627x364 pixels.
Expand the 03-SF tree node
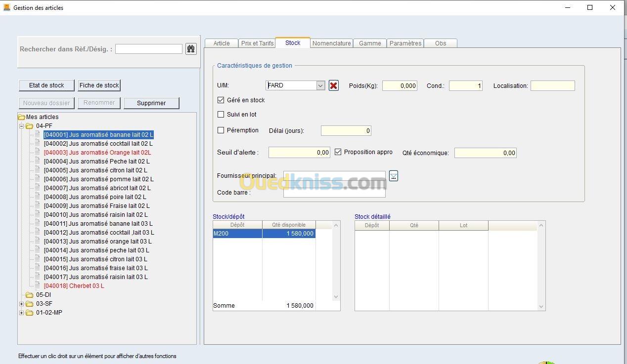coord(22,304)
